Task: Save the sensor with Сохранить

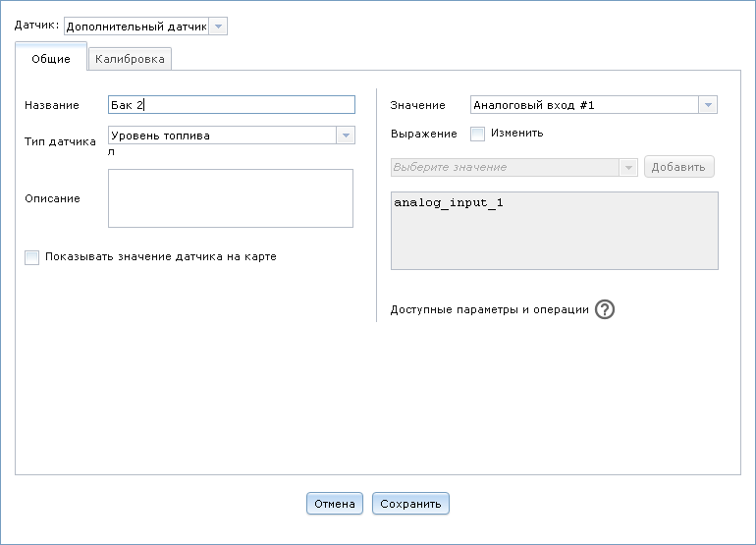Action: [x=410, y=504]
